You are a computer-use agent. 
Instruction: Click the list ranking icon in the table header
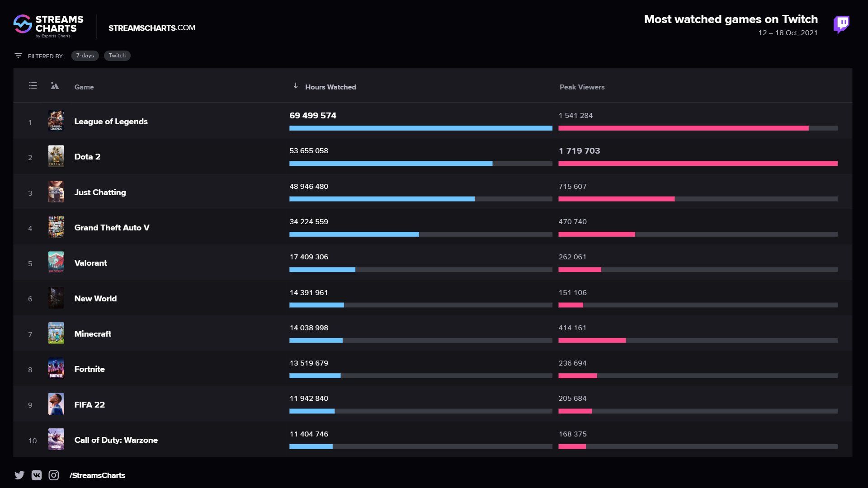[x=32, y=85]
